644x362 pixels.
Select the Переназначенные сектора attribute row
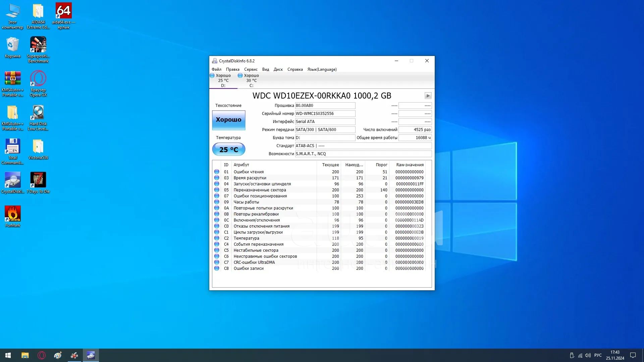tap(260, 190)
